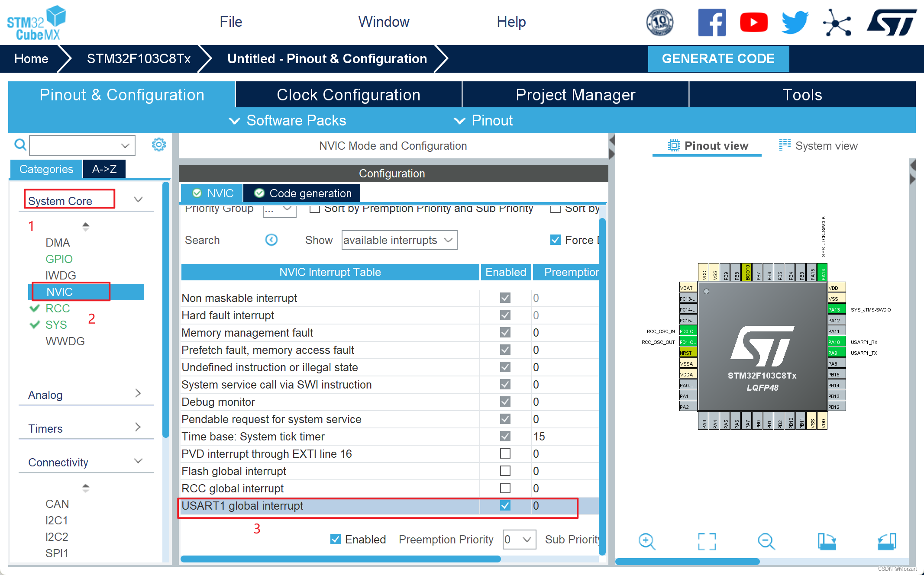Fit the chip pinout to the view
Viewport: 924px width, 575px height.
tap(707, 541)
